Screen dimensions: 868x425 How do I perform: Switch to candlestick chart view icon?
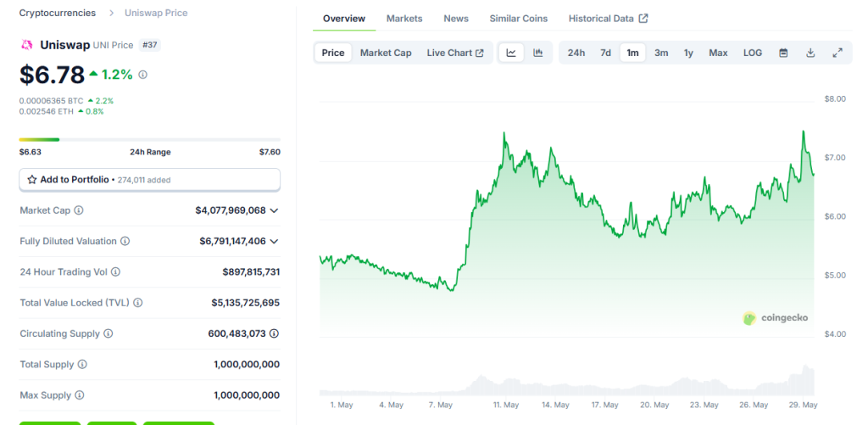coord(537,53)
